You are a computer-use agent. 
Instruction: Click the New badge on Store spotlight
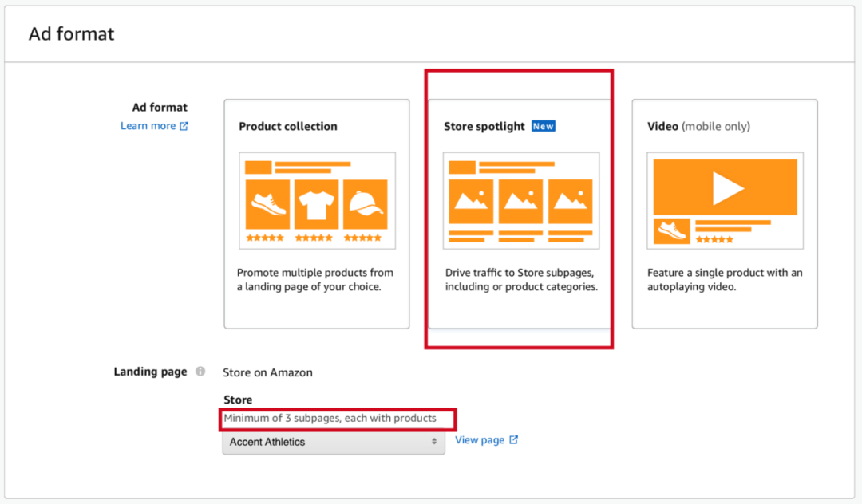pos(544,126)
